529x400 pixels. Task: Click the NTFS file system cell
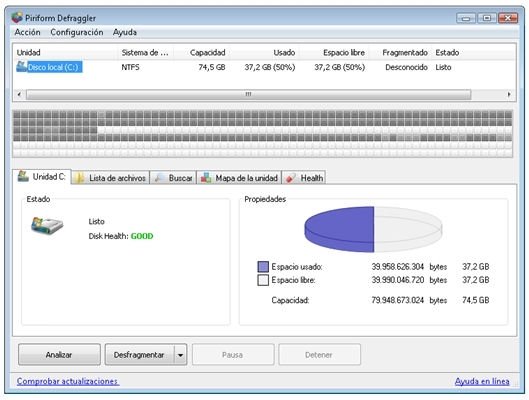tap(131, 67)
